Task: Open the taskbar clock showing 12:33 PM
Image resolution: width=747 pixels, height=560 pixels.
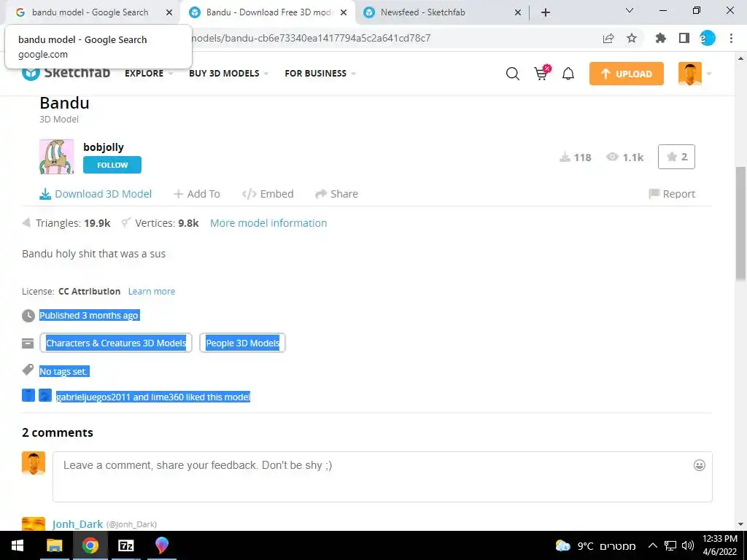Action: coord(720,545)
